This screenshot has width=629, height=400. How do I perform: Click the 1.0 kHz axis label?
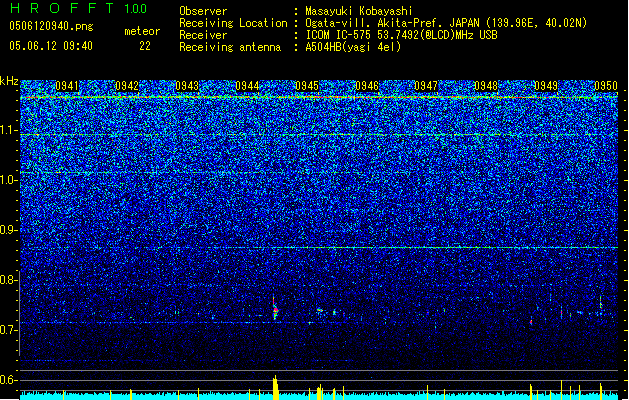click(x=9, y=180)
